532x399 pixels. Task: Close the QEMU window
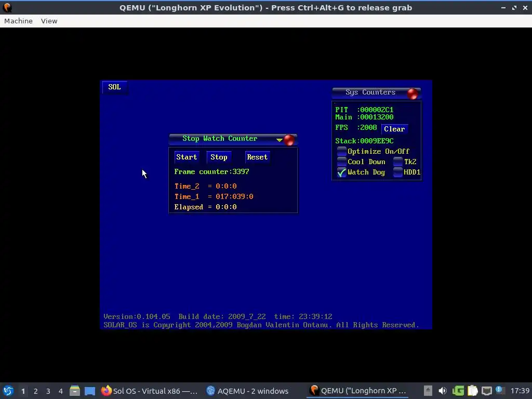pos(525,7)
